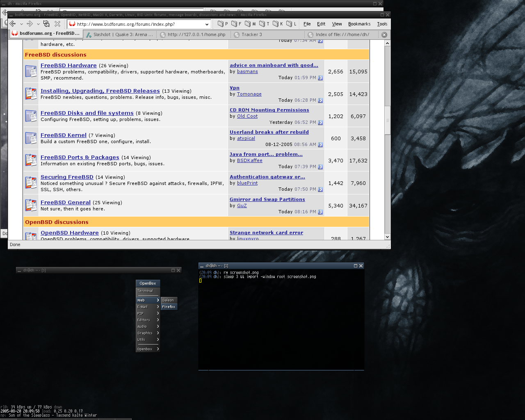Open the 'Gmirror and Swap Partitions' thread
The image size is (525, 420).
point(267,199)
